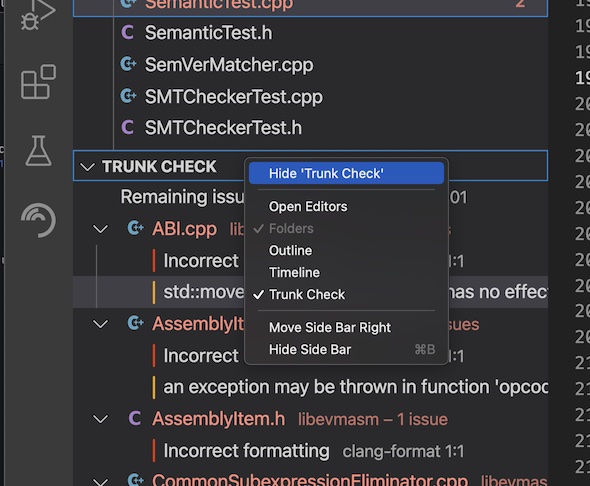Collapse the TRUNK CHECK section
The width and height of the screenshot is (590, 486).
click(x=87, y=167)
